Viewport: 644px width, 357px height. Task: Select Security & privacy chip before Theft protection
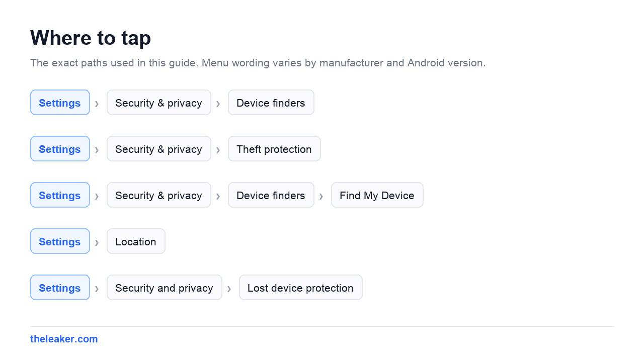coord(158,149)
